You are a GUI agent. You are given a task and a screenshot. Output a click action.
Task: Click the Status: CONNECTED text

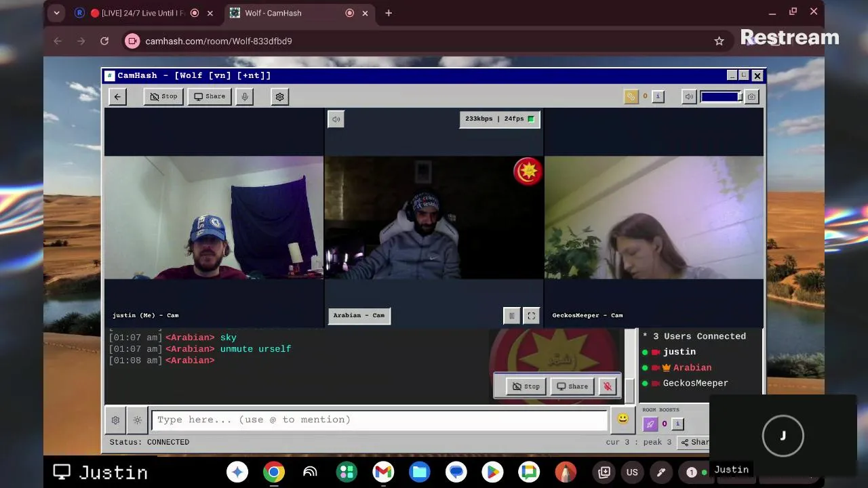point(149,442)
